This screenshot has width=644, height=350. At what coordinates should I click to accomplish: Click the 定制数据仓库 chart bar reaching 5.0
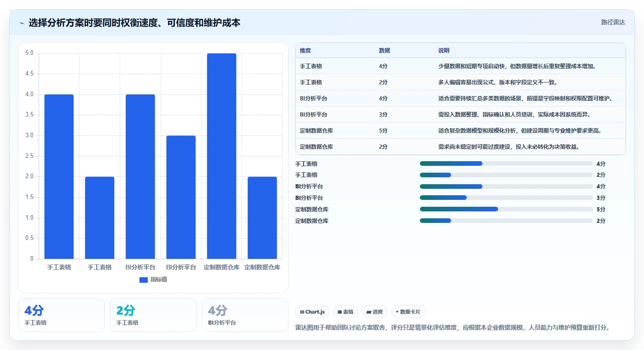pyautogui.click(x=221, y=156)
